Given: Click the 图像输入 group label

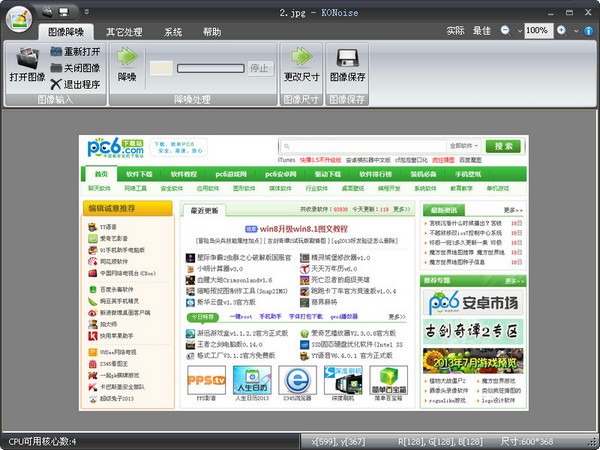Looking at the screenshot, I should pos(55,100).
